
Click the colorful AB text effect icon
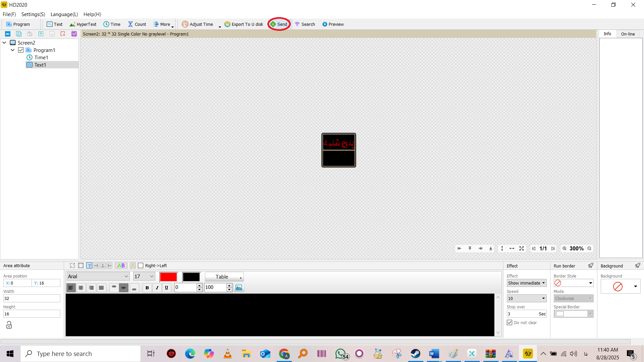[x=121, y=265]
